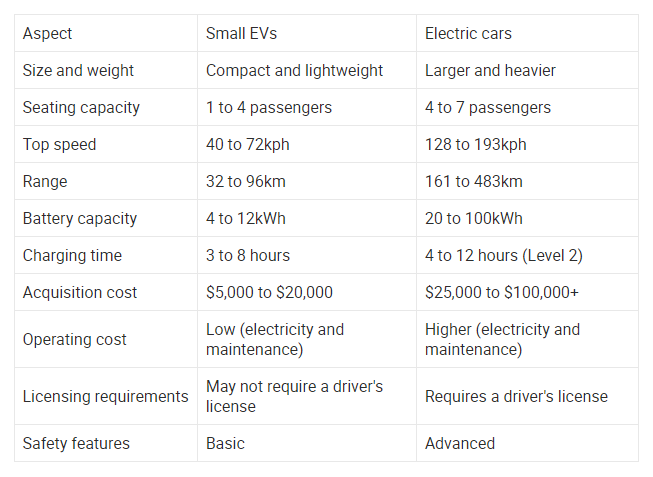Screen dimensions: 653x477
Task: Click the Size and weight row label
Action: pyautogui.click(x=106, y=70)
